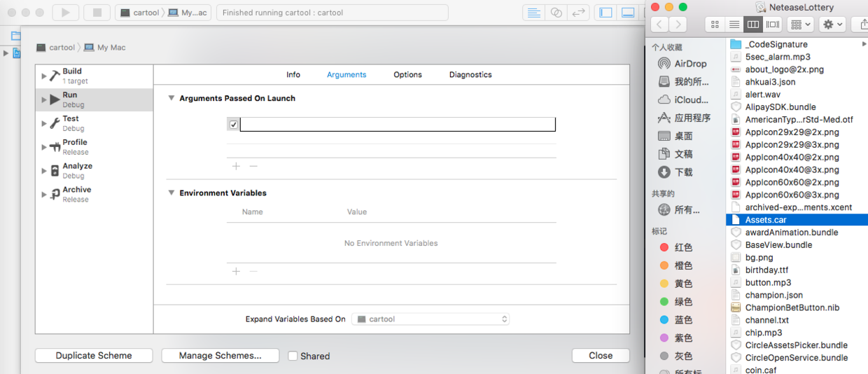Screen dimensions: 868x374
Task: Select _CodeSignature folder in Finder
Action: coord(798,44)
